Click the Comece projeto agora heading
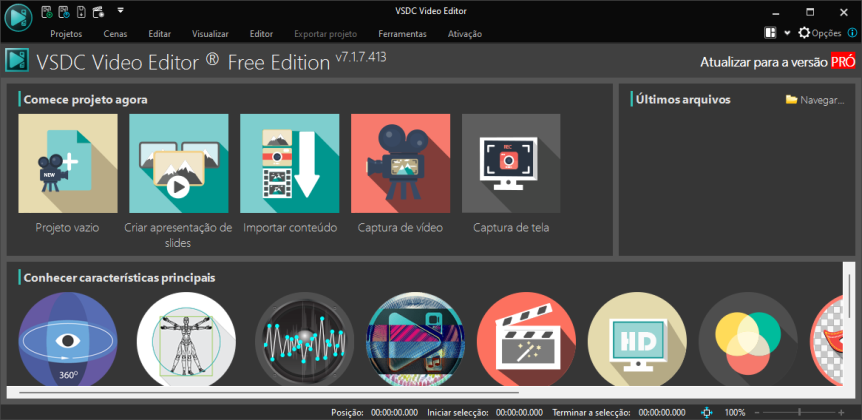Viewport: 862px width, 420px height. pyautogui.click(x=85, y=100)
